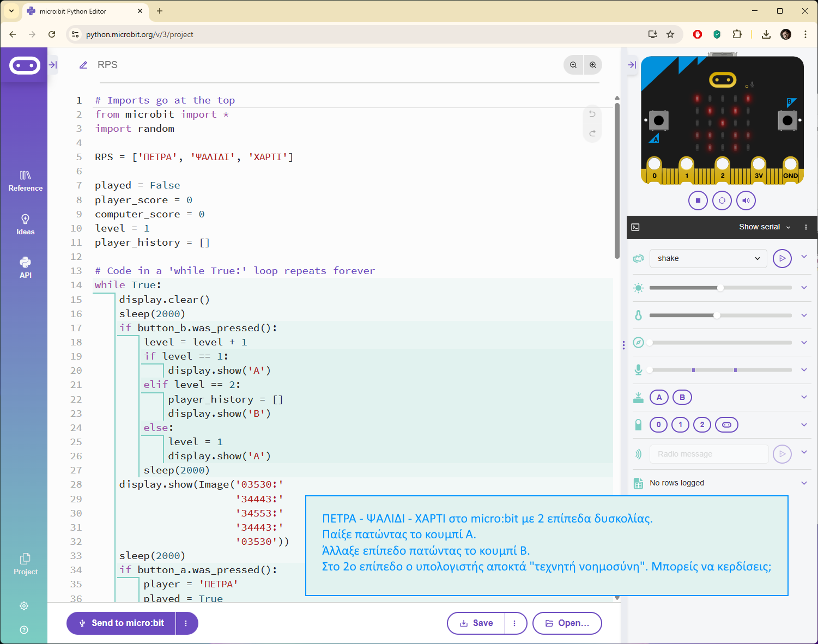
Task: Mute the simulator sound
Action: pyautogui.click(x=746, y=201)
